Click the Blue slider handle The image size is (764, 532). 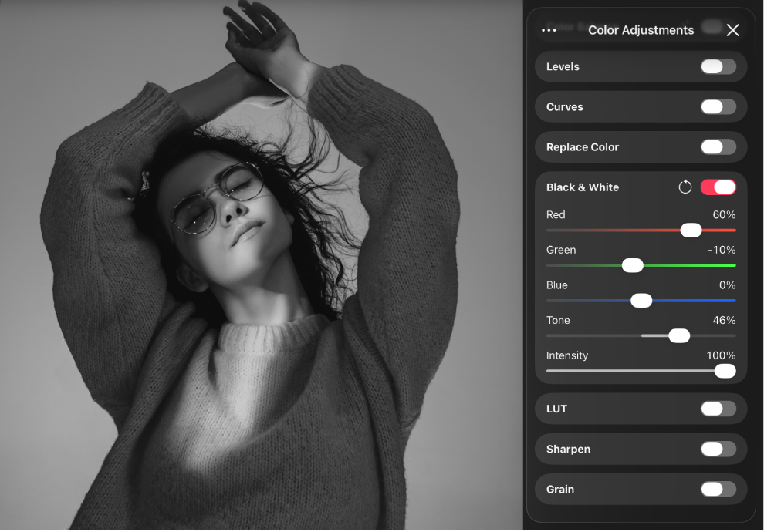pyautogui.click(x=641, y=300)
